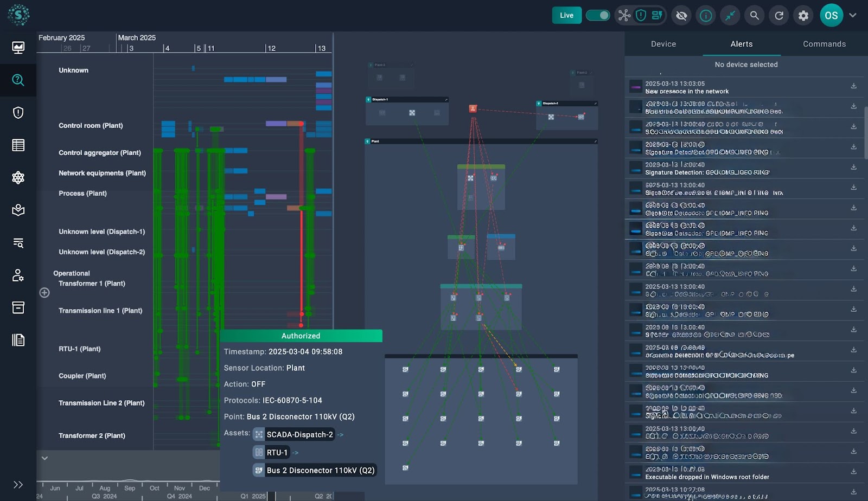The image size is (868, 501).
Task: Open the archive box sidebar icon
Action: [x=18, y=308]
